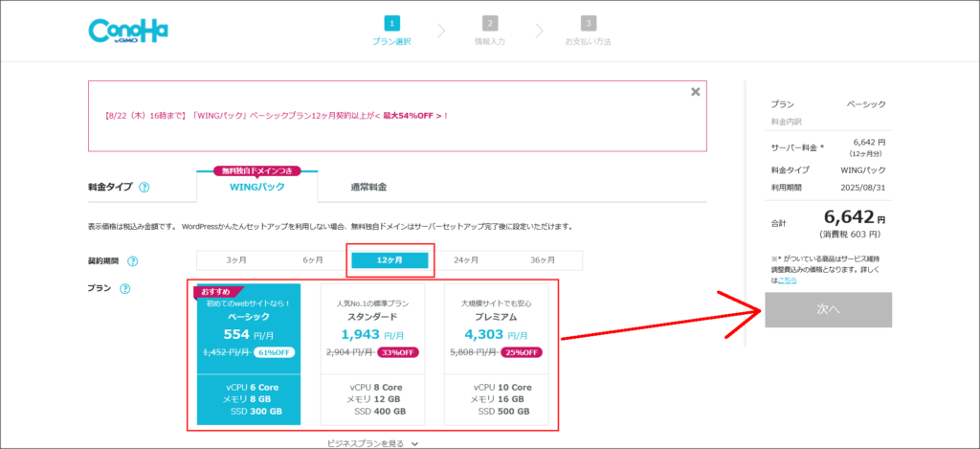
Task: Click the 次へ button
Action: click(x=828, y=309)
